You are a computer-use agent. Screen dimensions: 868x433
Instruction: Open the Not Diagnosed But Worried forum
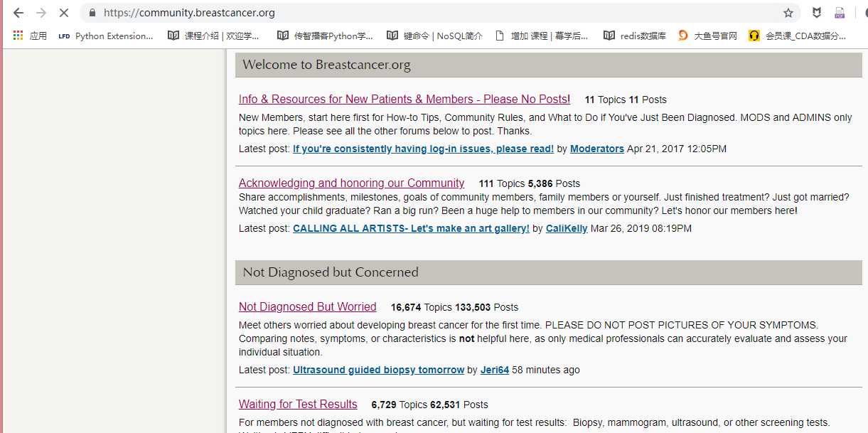pyautogui.click(x=308, y=306)
